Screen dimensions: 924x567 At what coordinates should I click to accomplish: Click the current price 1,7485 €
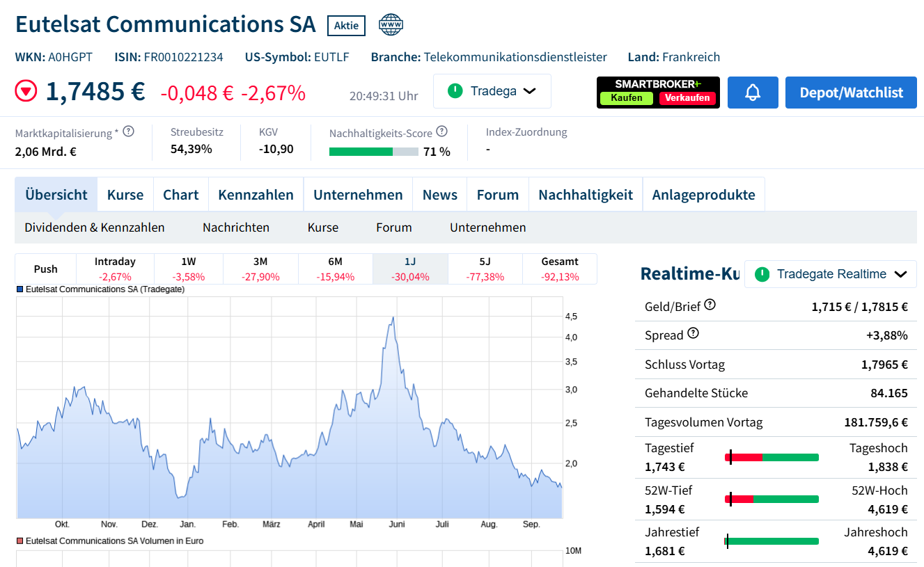(x=95, y=91)
